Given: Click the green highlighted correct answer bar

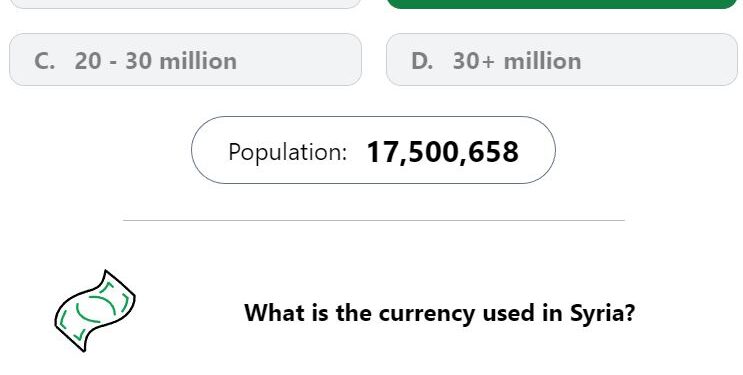Looking at the screenshot, I should pos(562,4).
